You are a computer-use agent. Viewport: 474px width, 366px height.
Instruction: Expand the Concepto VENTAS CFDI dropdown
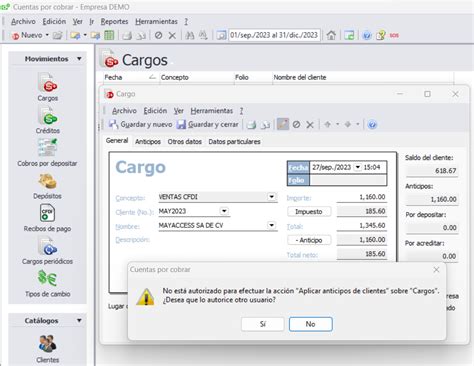(x=272, y=197)
